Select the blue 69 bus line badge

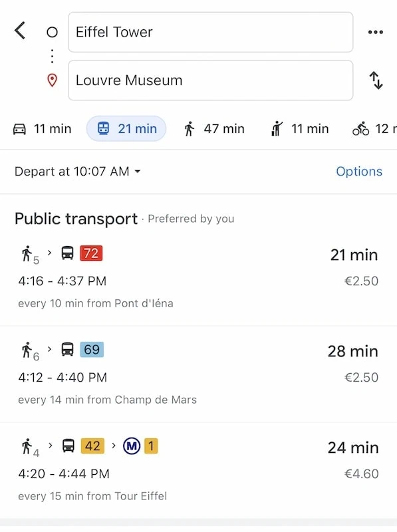[x=92, y=350]
